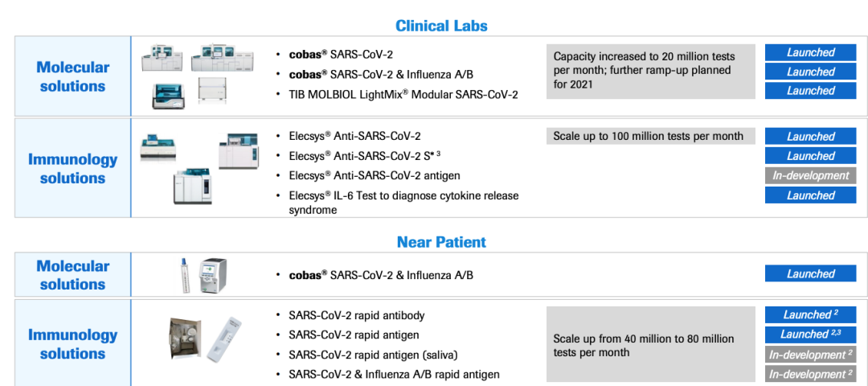Viewport: 868px width, 386px height.
Task: Select the Clinical Labs Molecular solutions label
Action: pyautogui.click(x=72, y=77)
